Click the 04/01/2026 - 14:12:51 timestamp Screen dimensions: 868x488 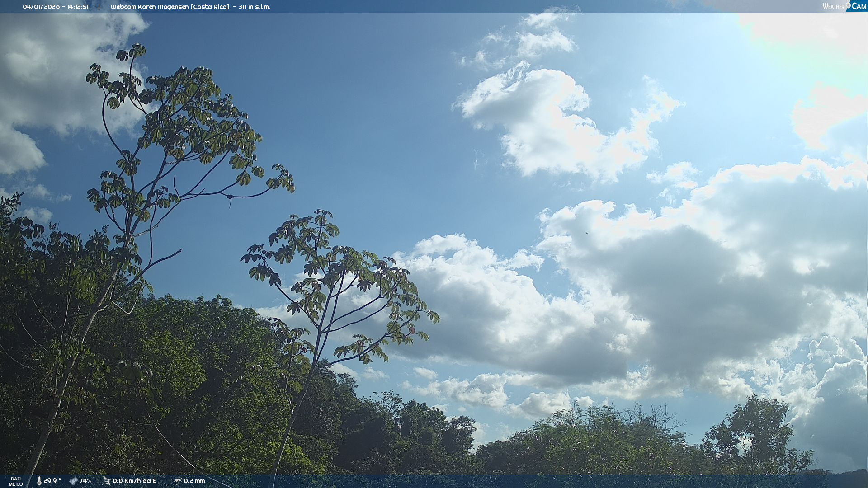[x=56, y=7]
